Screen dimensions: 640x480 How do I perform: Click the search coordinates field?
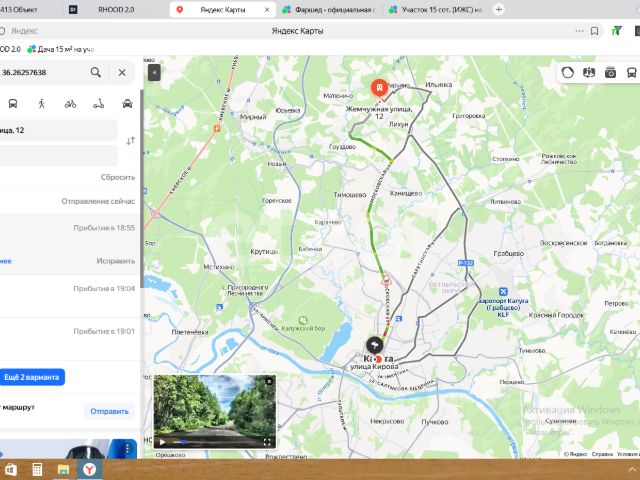click(43, 72)
